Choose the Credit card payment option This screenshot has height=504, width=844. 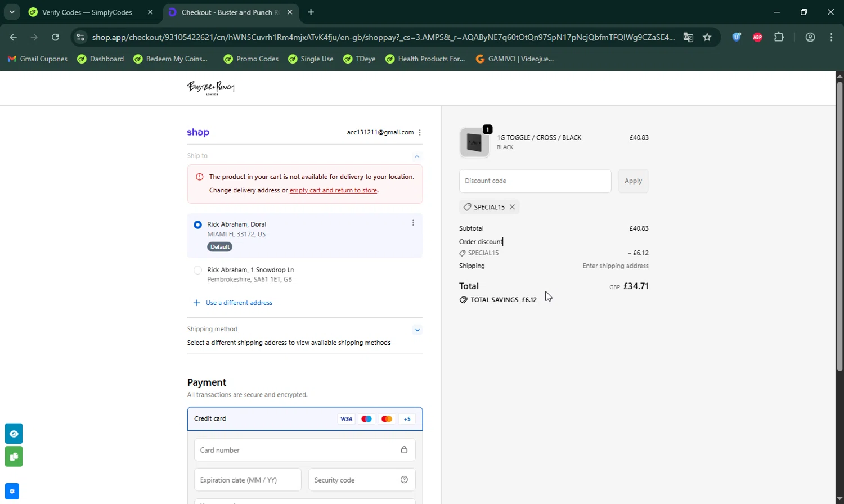tap(210, 419)
